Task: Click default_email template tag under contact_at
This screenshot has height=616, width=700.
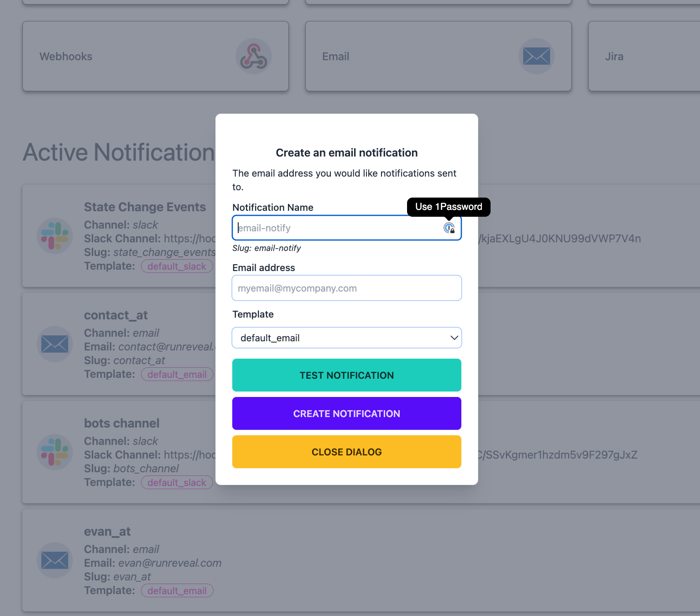Action: [177, 375]
